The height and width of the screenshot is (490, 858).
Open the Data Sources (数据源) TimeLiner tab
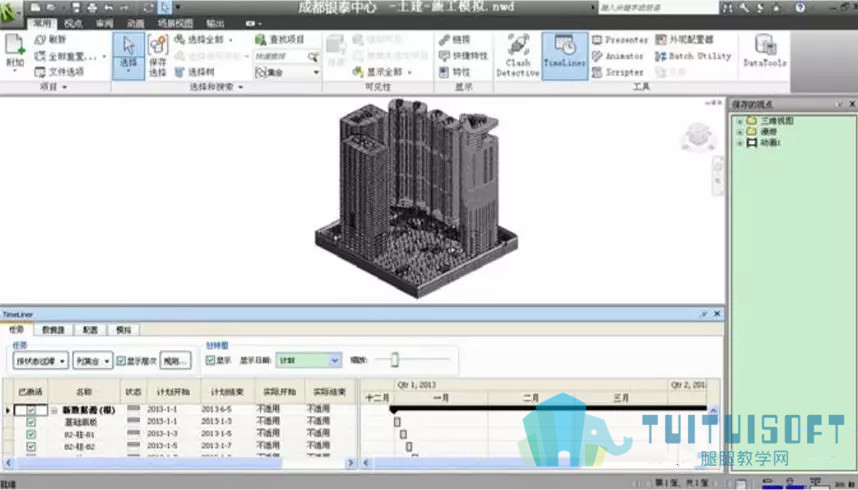pos(54,330)
